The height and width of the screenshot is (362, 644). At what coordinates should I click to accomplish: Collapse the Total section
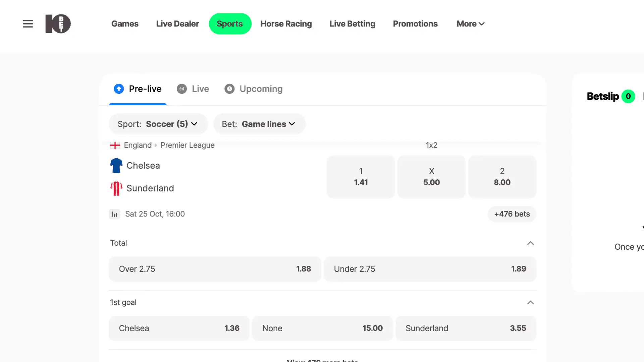tap(530, 243)
